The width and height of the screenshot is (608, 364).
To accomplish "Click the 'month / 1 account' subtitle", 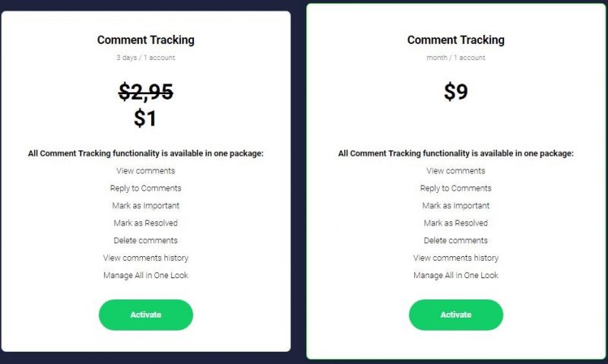I will pyautogui.click(x=456, y=57).
